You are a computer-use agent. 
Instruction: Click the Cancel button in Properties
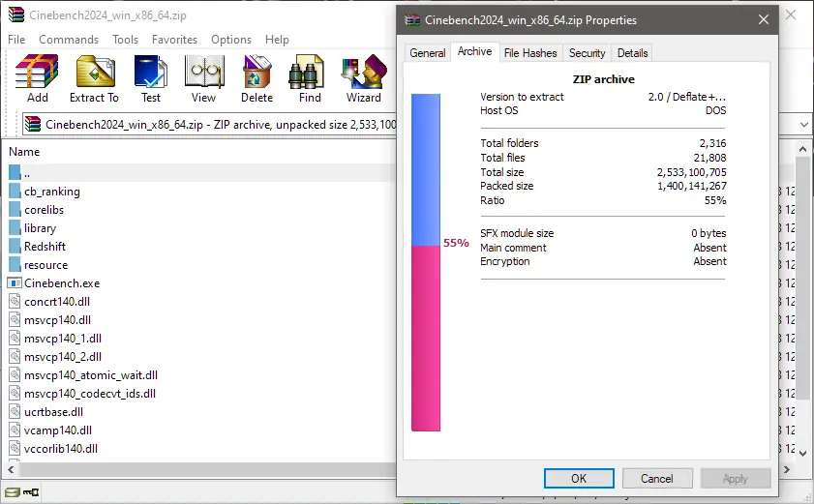[656, 479]
